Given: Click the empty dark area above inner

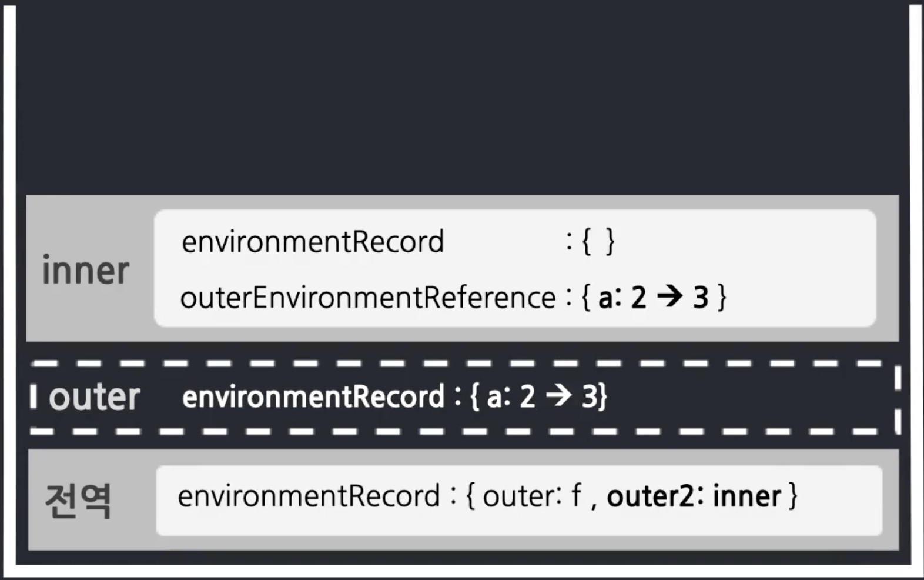Looking at the screenshot, I should 462,100.
